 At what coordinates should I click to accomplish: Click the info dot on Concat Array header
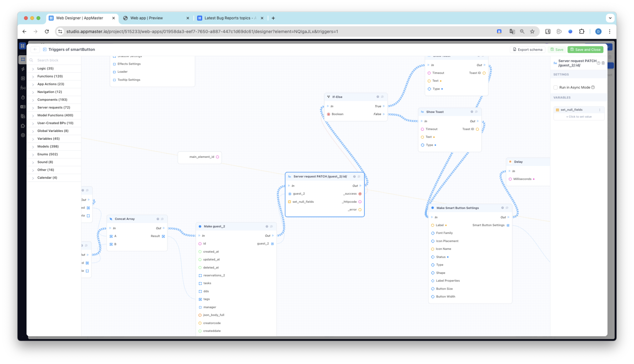(x=158, y=219)
